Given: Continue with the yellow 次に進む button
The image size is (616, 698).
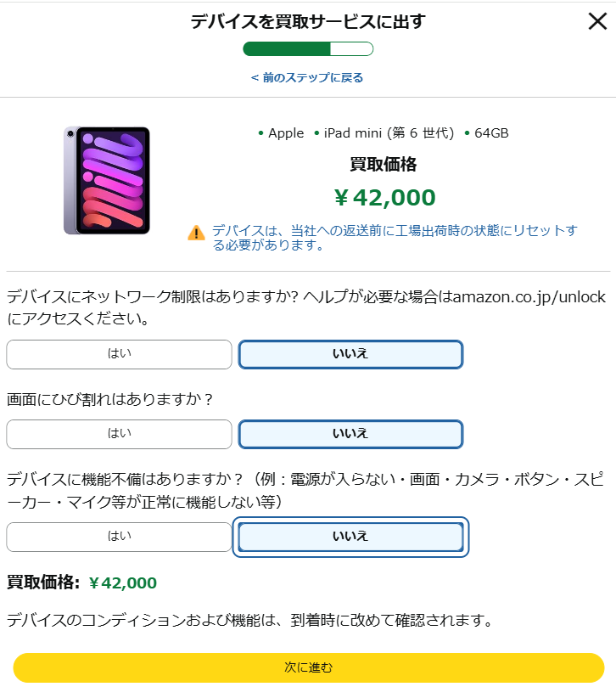Looking at the screenshot, I should click(x=308, y=667).
